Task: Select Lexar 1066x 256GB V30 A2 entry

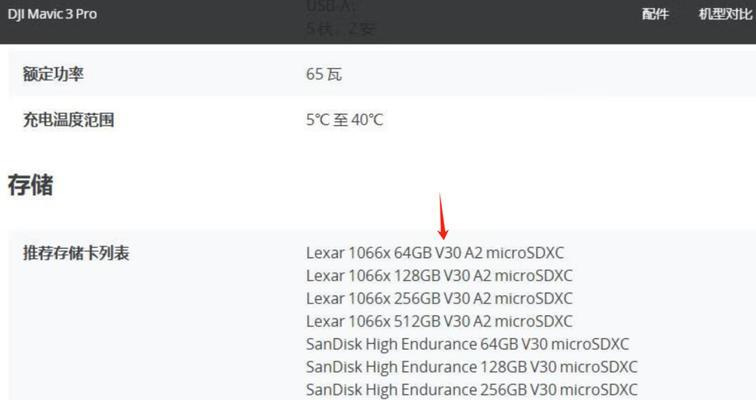Action: [439, 298]
